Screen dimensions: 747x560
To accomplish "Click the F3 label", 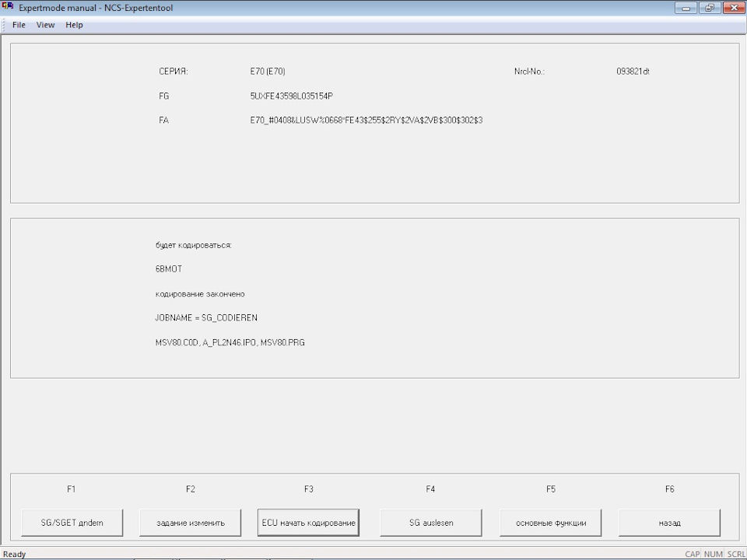I will [x=309, y=488].
